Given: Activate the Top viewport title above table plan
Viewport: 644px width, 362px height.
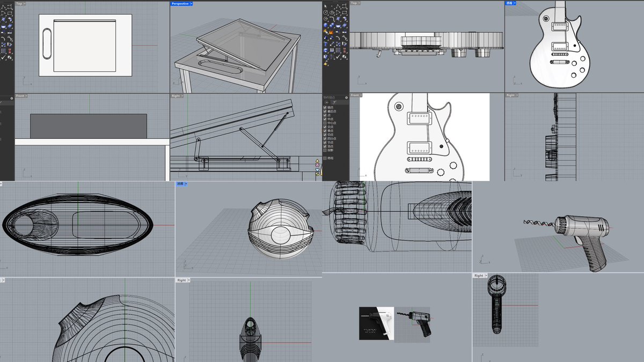Looking at the screenshot, I should pos(20,3).
